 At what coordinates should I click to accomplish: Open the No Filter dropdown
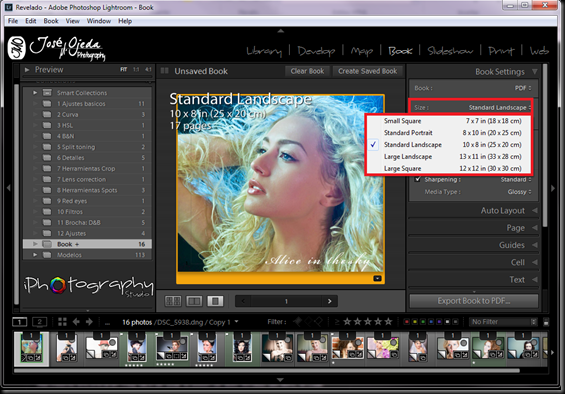[504, 322]
